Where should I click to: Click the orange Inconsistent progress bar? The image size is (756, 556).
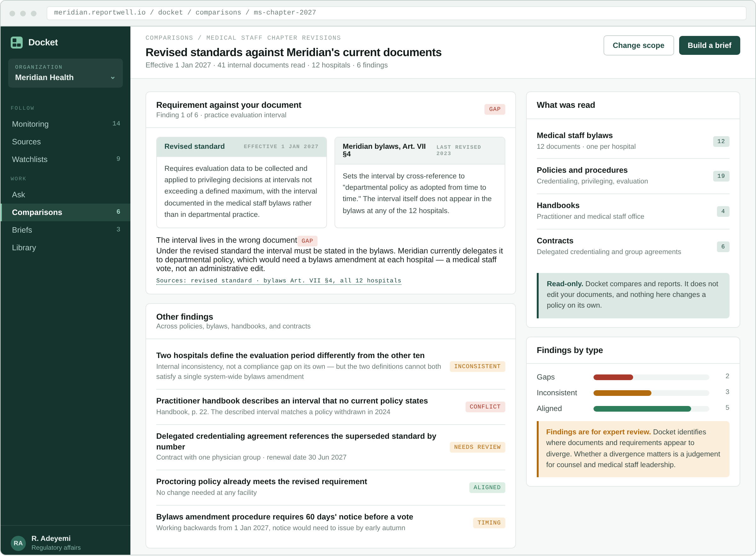(622, 393)
